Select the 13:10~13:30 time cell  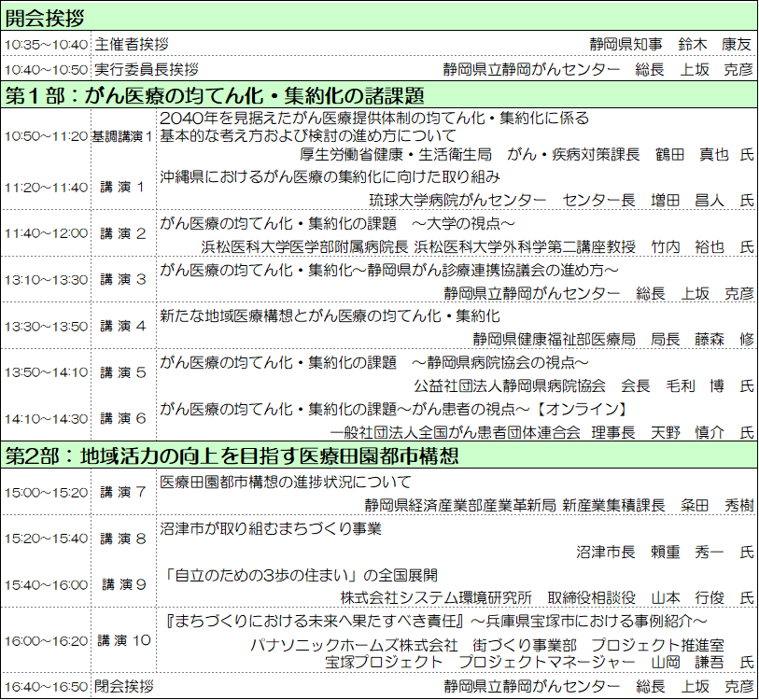pos(46,279)
